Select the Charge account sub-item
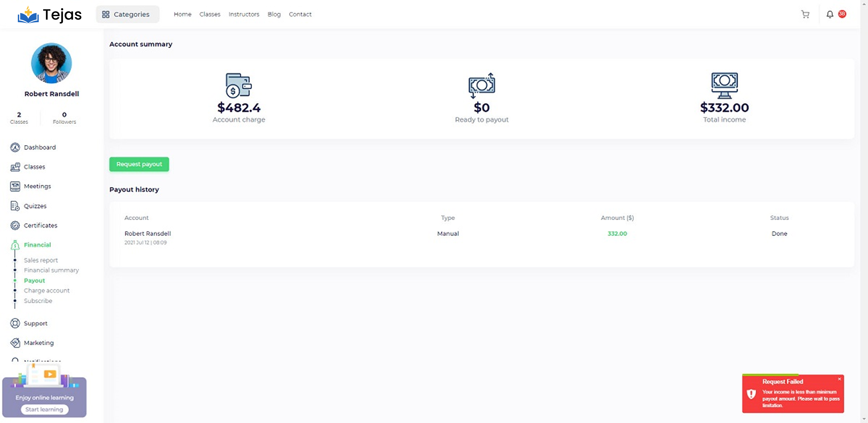Screen dimensions: 868x423 point(47,290)
